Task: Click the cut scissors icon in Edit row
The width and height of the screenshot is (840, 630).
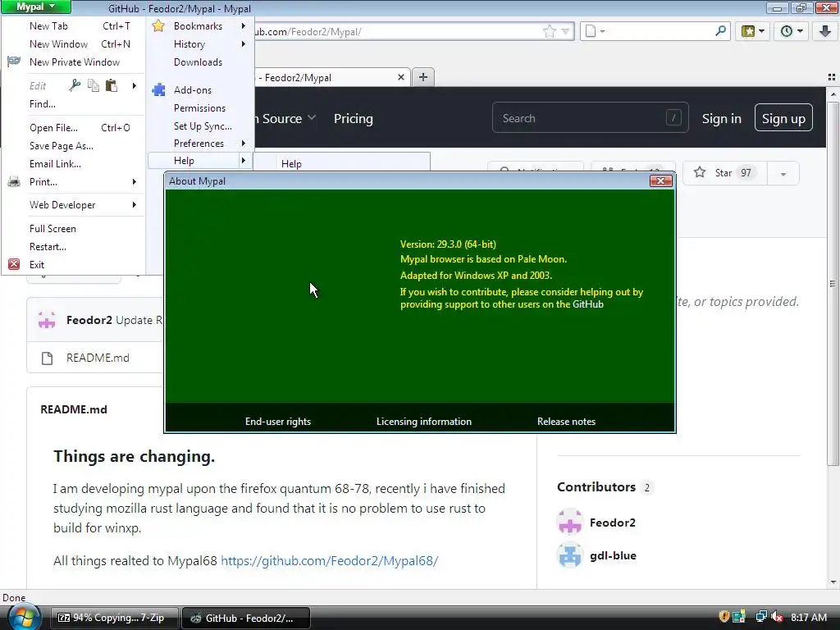Action: pyautogui.click(x=75, y=85)
